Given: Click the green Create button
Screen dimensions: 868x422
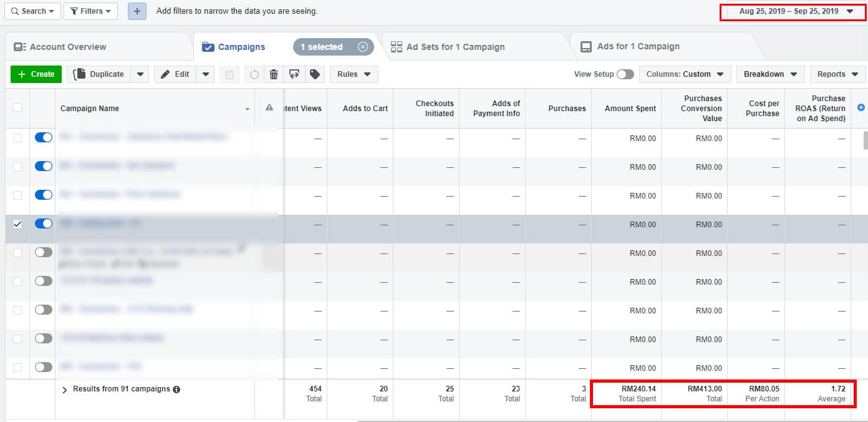Looking at the screenshot, I should click(x=36, y=74).
